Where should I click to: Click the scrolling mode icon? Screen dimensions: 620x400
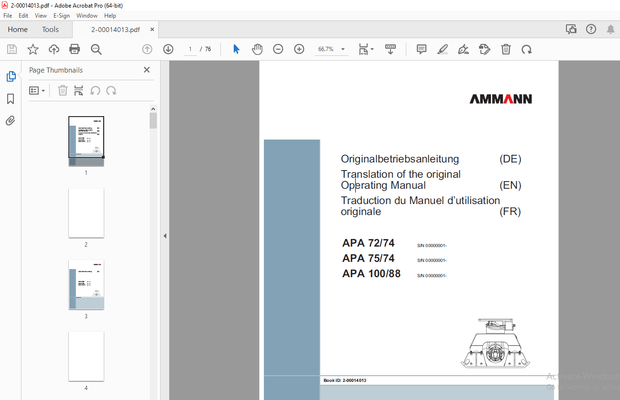(x=390, y=49)
